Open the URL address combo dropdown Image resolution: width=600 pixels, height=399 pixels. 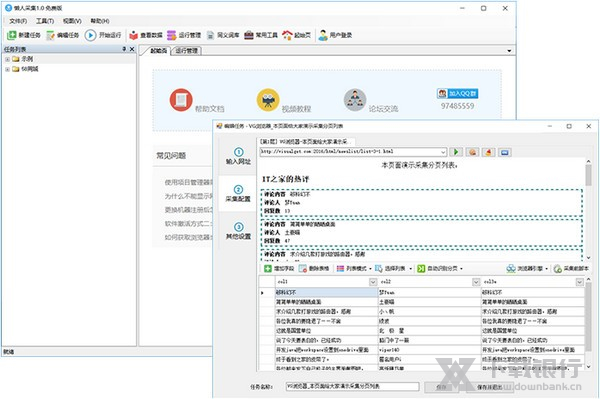point(443,152)
